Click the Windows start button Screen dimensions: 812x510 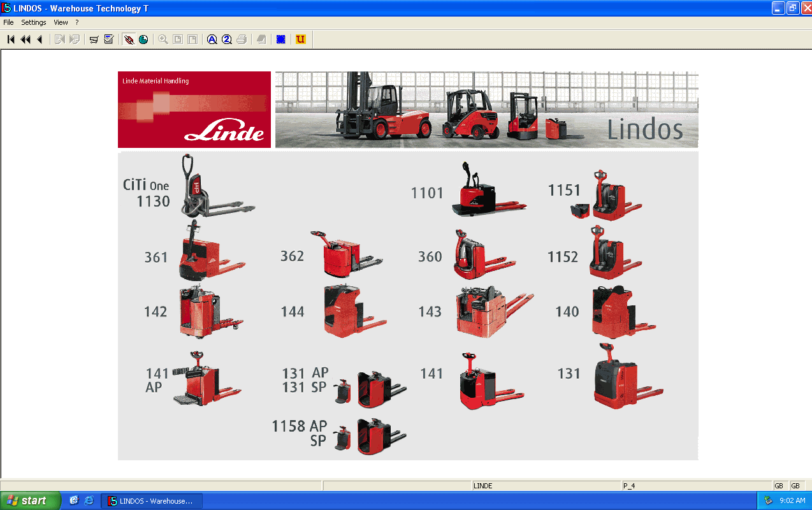pyautogui.click(x=30, y=500)
